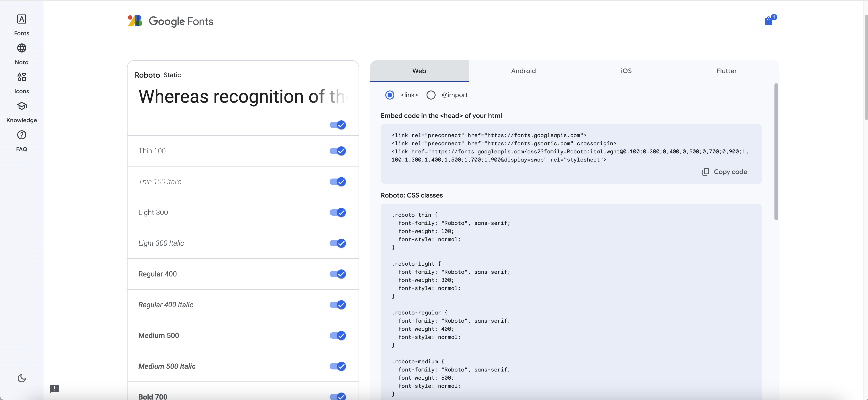
Task: Click the "Static" label next to Roboto
Action: (x=172, y=75)
